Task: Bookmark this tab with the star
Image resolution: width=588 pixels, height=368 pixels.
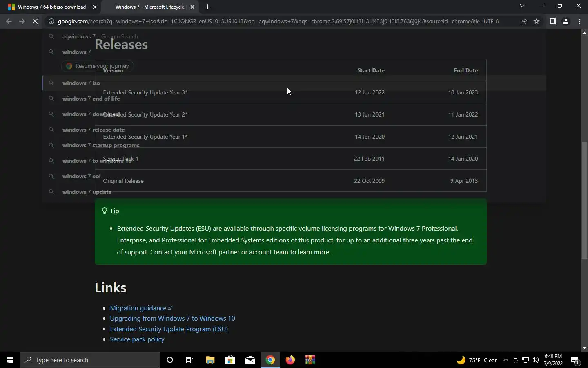Action: click(x=537, y=21)
